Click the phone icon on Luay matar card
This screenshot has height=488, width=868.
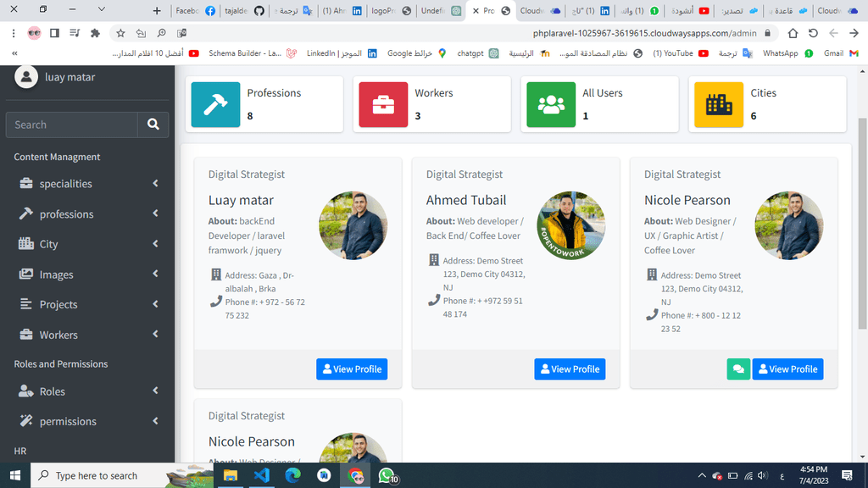216,302
